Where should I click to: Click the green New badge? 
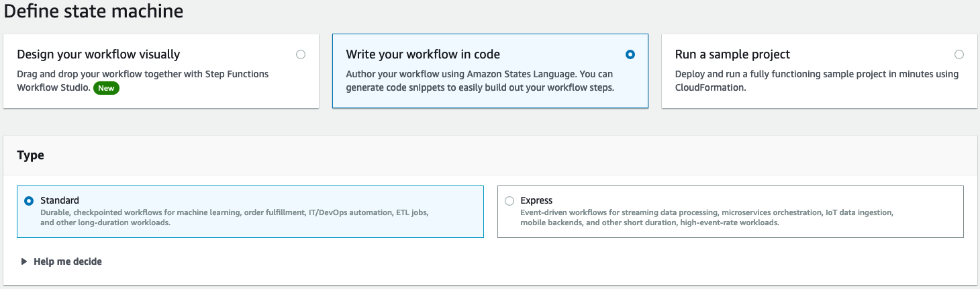click(x=106, y=88)
